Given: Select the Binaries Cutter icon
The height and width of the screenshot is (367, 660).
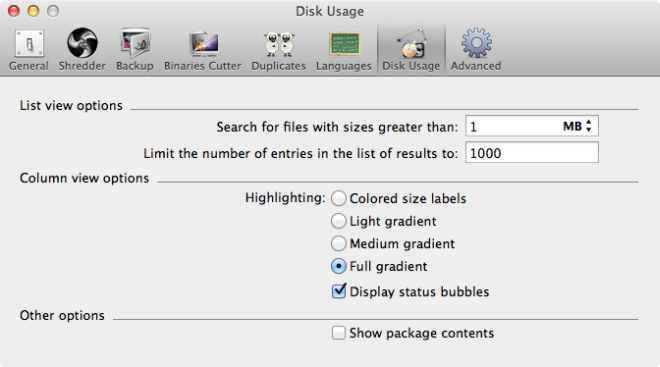Looking at the screenshot, I should coord(203,43).
